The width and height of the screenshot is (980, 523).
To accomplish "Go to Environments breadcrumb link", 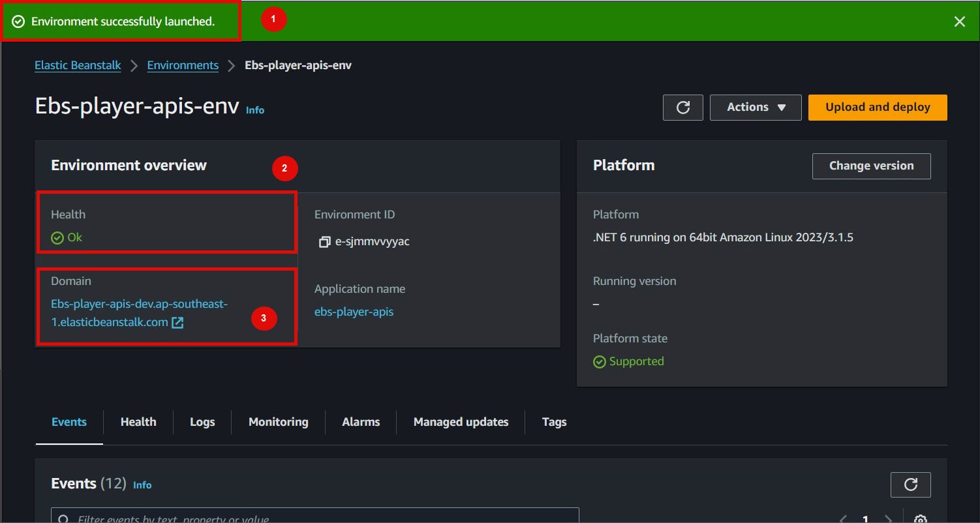I will (183, 65).
